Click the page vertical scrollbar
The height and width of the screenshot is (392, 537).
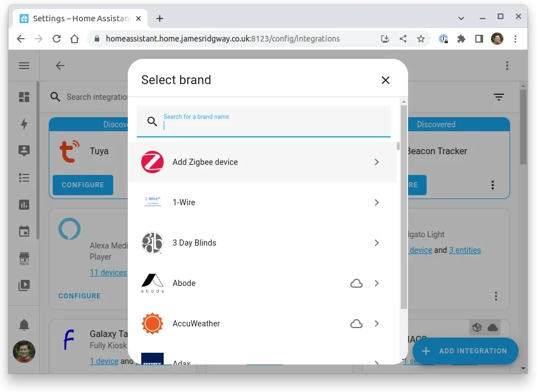(523, 127)
